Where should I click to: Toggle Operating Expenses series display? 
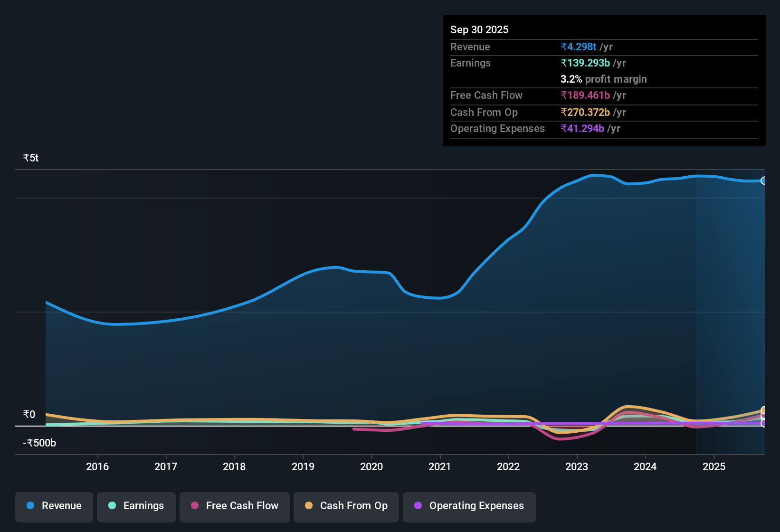coord(469,506)
